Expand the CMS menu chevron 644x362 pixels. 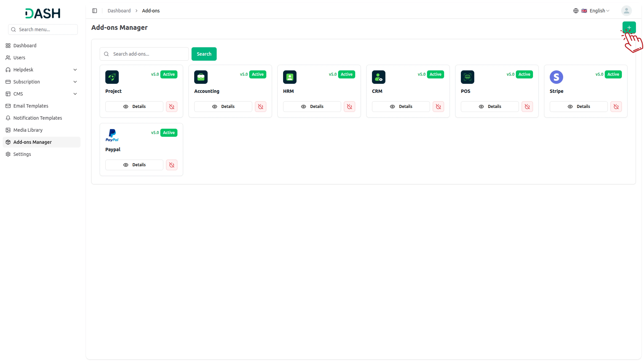click(x=75, y=94)
